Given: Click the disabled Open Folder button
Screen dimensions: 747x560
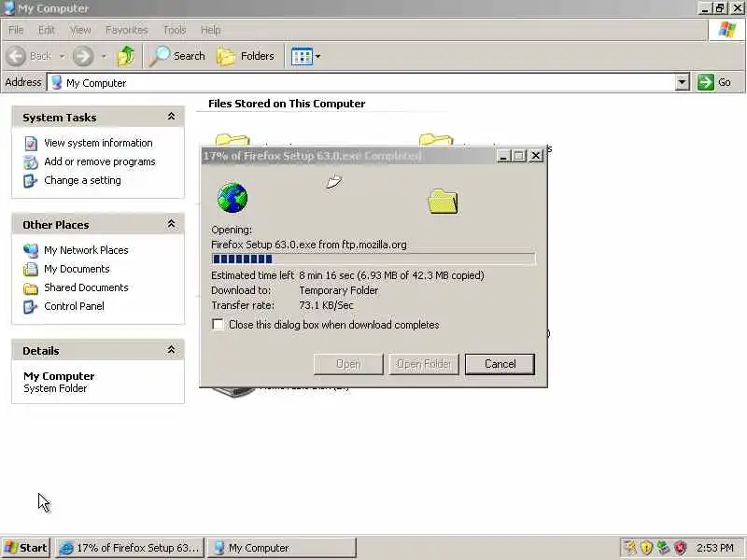Looking at the screenshot, I should [424, 364].
